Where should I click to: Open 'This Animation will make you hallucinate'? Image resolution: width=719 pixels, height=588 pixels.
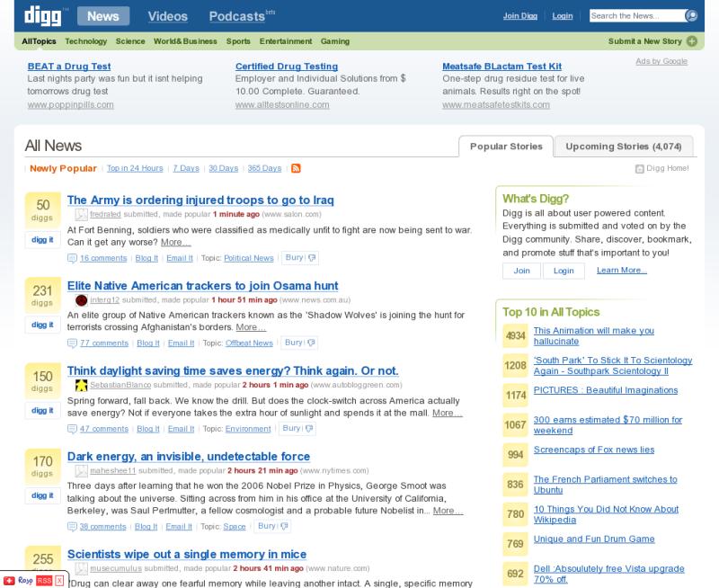(594, 335)
